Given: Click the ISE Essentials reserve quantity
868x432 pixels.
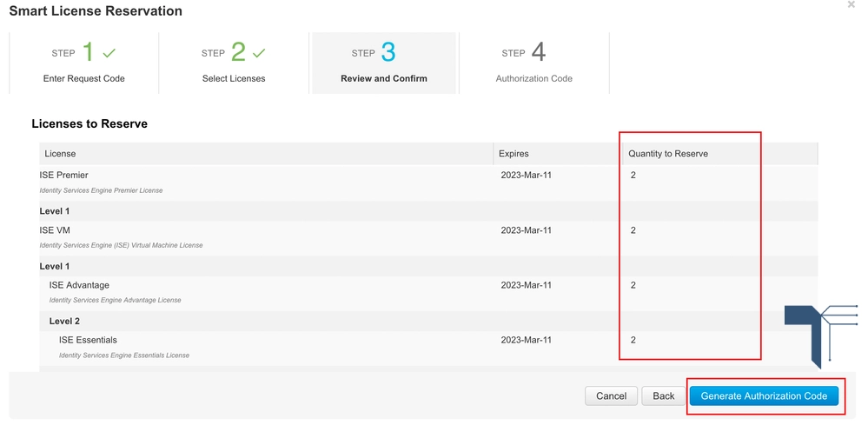Looking at the screenshot, I should (x=633, y=340).
